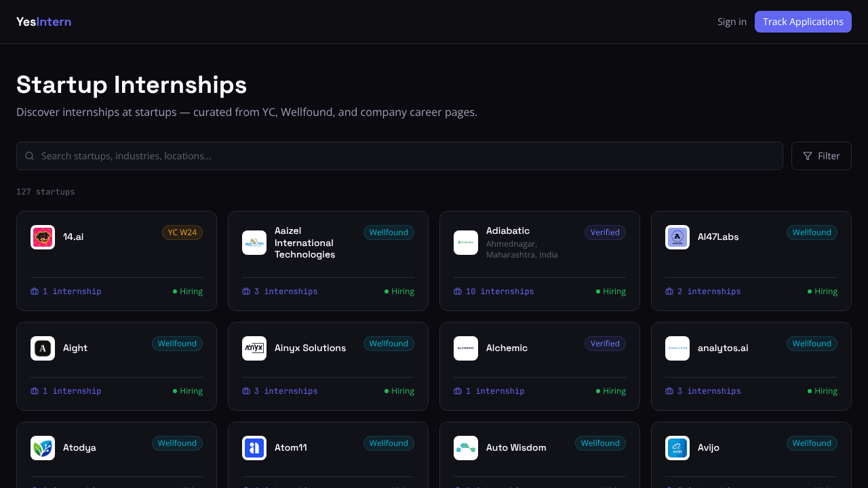The width and height of the screenshot is (868, 488).
Task: Go to YesIntern home logo
Action: (x=43, y=22)
